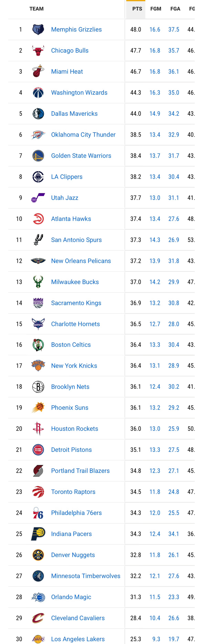Click the Utah Jazz logo icon
This screenshot has width=203, height=644.
tap(38, 198)
